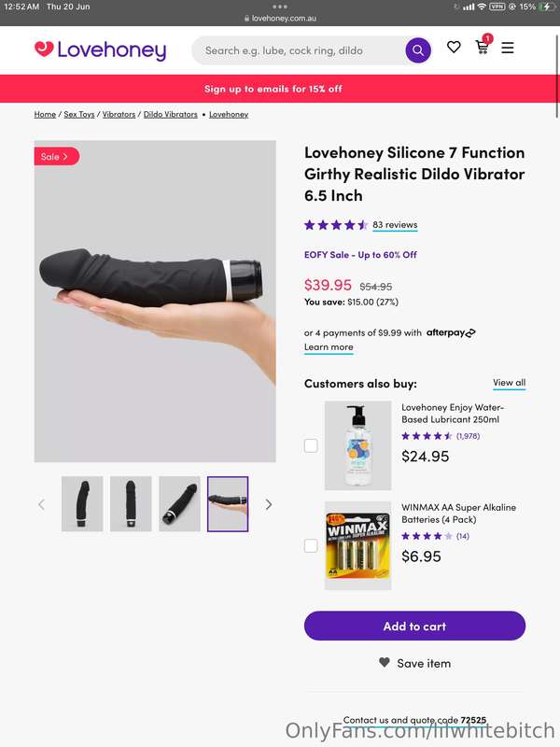Click the Lovehoney logo

tap(101, 50)
